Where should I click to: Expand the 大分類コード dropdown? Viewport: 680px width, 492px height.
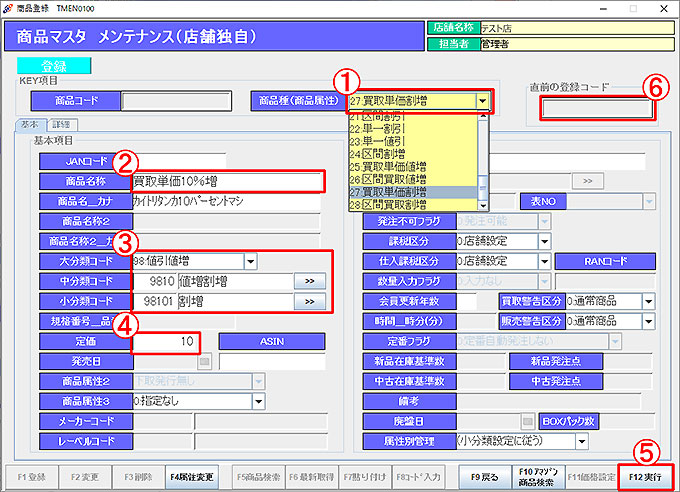click(x=250, y=261)
